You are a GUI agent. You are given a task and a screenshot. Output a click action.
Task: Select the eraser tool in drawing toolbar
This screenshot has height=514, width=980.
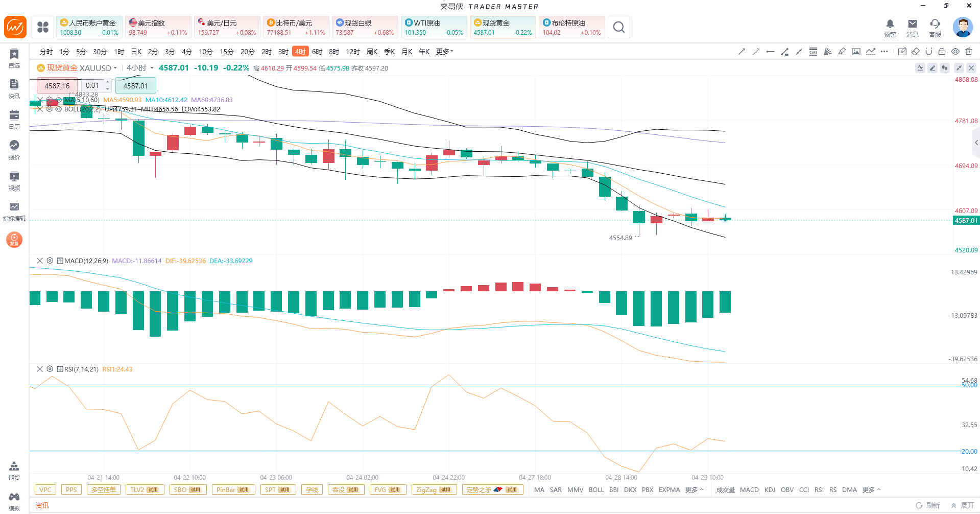(x=916, y=52)
